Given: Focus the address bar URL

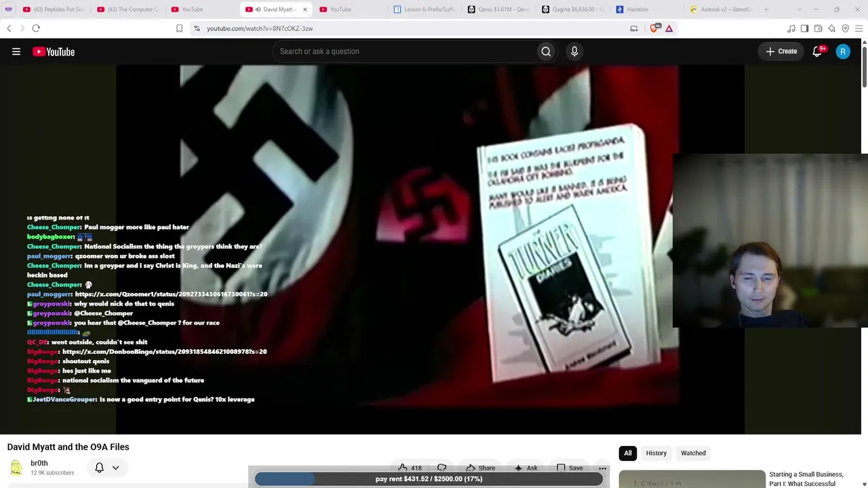Looking at the screenshot, I should (x=260, y=28).
